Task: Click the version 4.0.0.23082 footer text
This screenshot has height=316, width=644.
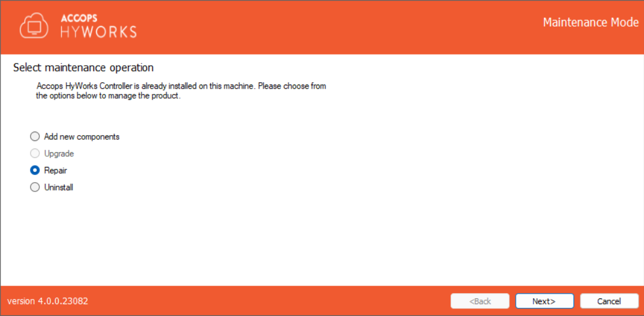Action: pyautogui.click(x=48, y=301)
